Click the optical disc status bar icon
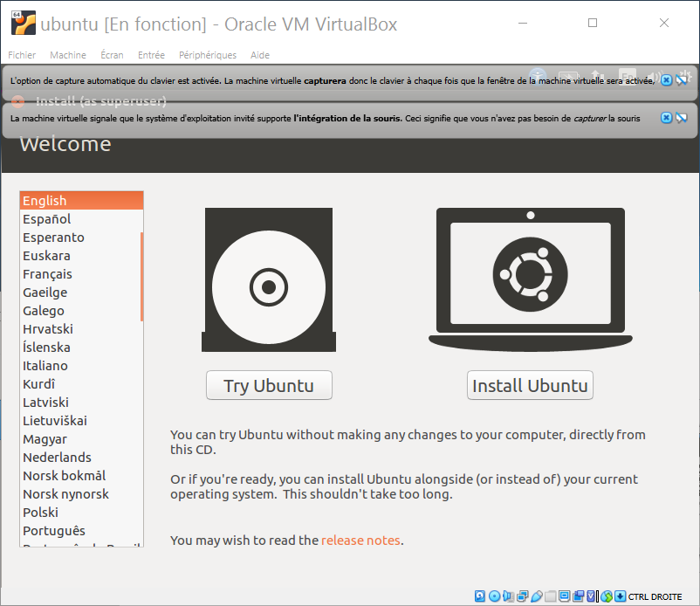This screenshot has height=606, width=700. [494, 596]
